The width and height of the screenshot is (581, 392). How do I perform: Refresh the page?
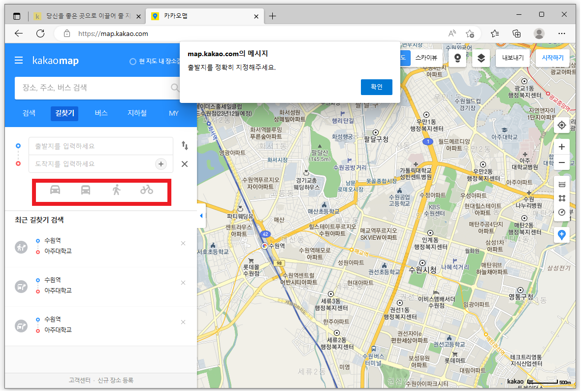pos(40,33)
